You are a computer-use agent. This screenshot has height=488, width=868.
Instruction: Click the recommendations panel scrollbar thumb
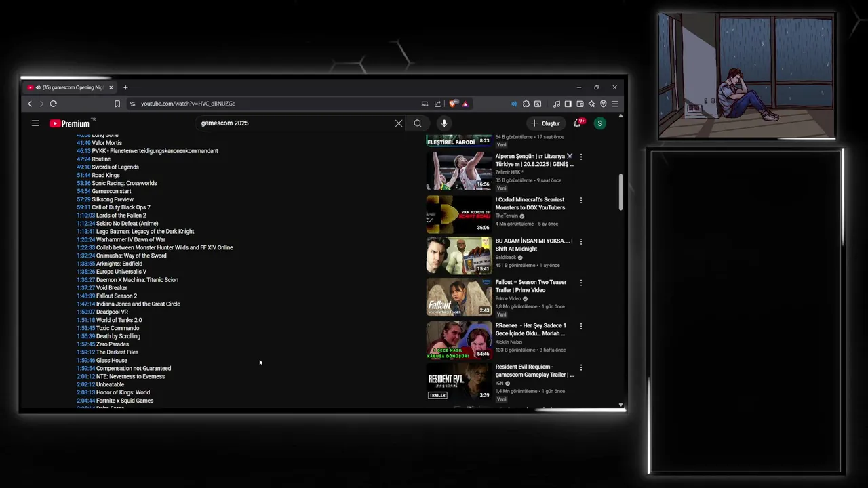620,192
